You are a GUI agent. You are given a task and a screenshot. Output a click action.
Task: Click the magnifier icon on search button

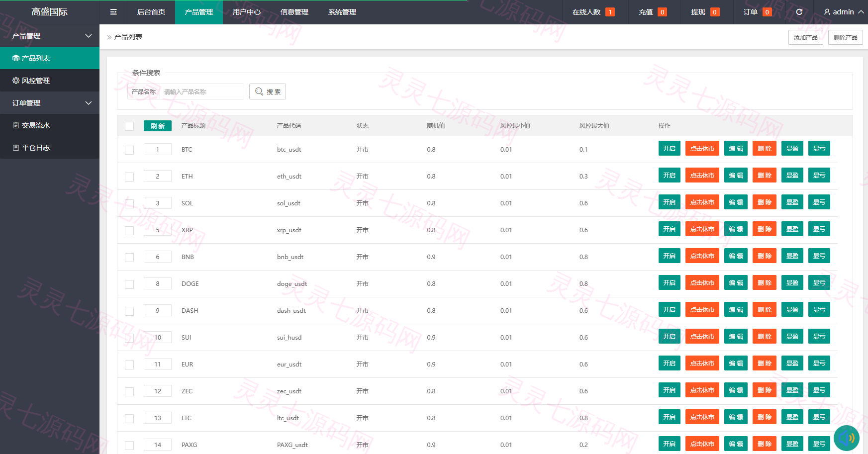(259, 91)
